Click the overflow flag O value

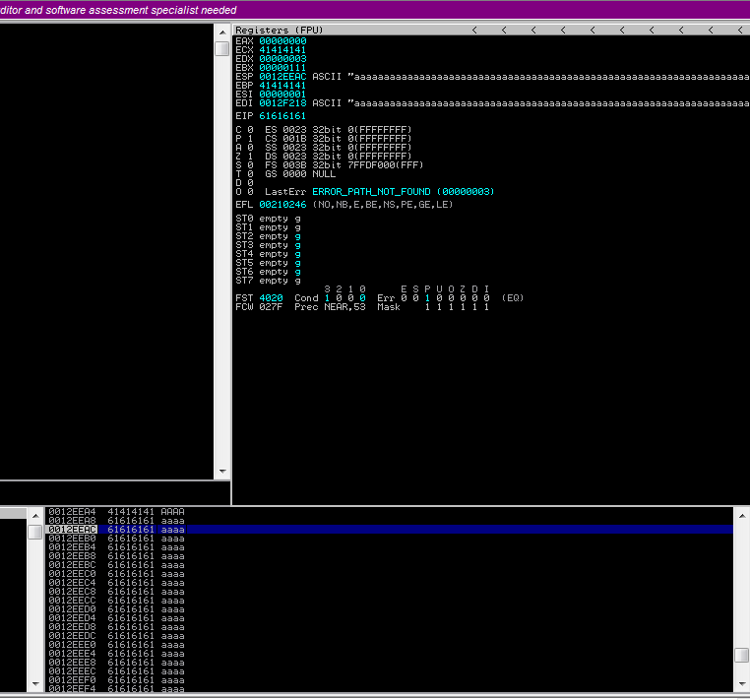click(250, 191)
